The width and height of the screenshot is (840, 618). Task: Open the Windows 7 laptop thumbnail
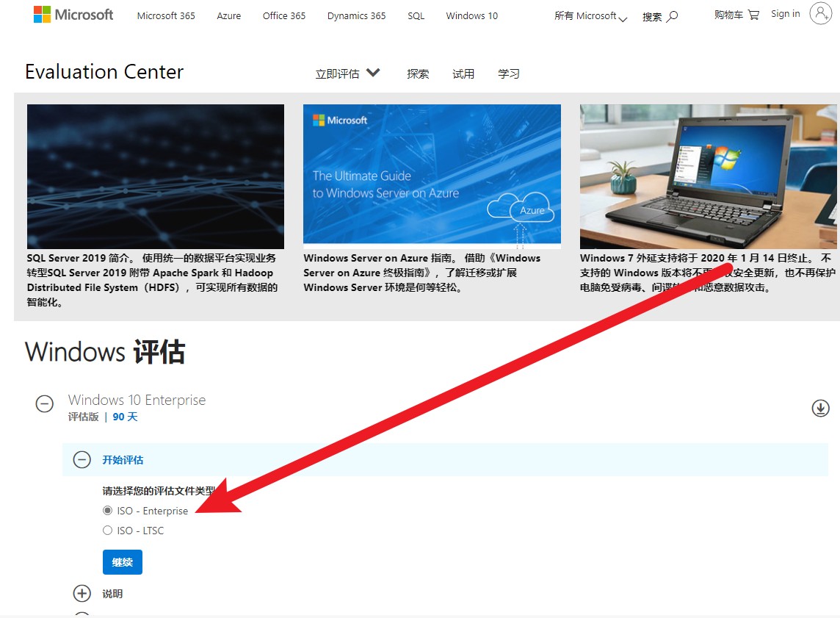tap(709, 176)
